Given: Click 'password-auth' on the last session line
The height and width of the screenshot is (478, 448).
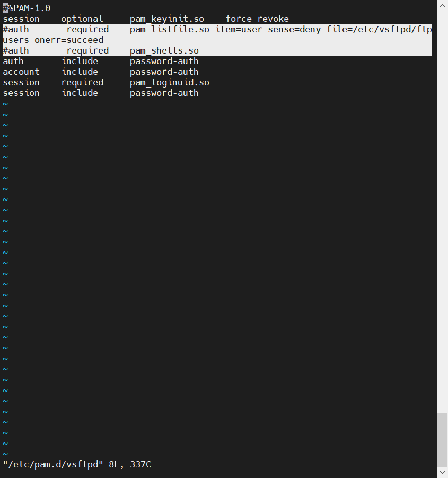Looking at the screenshot, I should tap(164, 93).
